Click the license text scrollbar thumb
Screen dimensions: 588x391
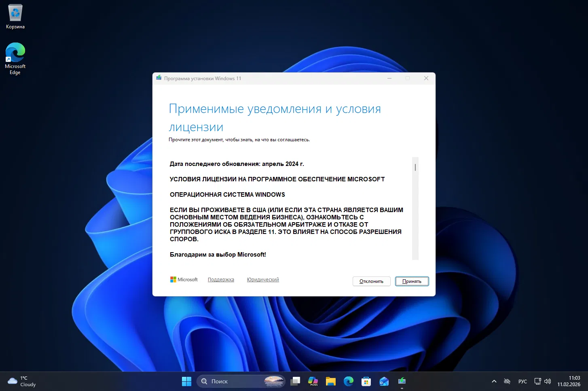point(415,167)
